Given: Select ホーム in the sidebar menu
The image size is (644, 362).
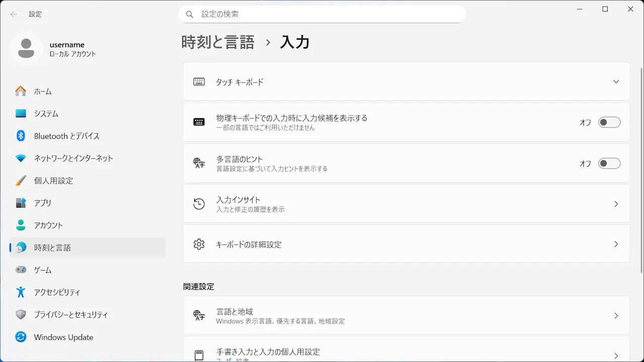Looking at the screenshot, I should click(43, 92).
